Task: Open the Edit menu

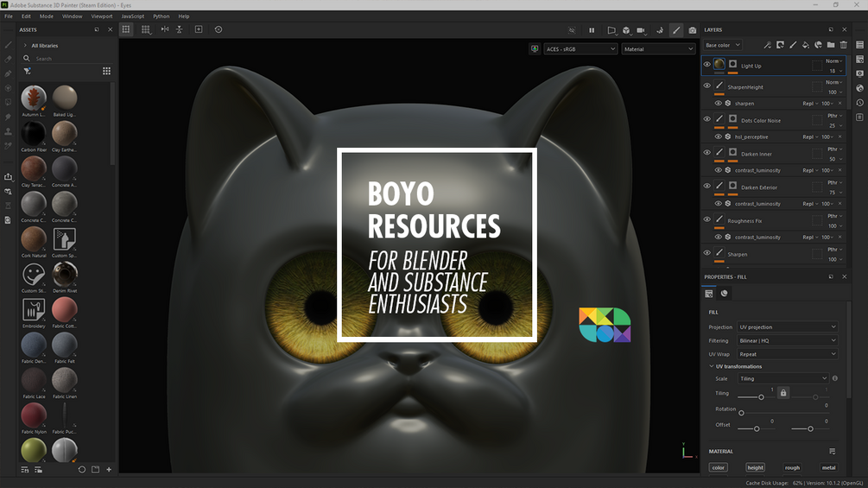Action: (26, 16)
